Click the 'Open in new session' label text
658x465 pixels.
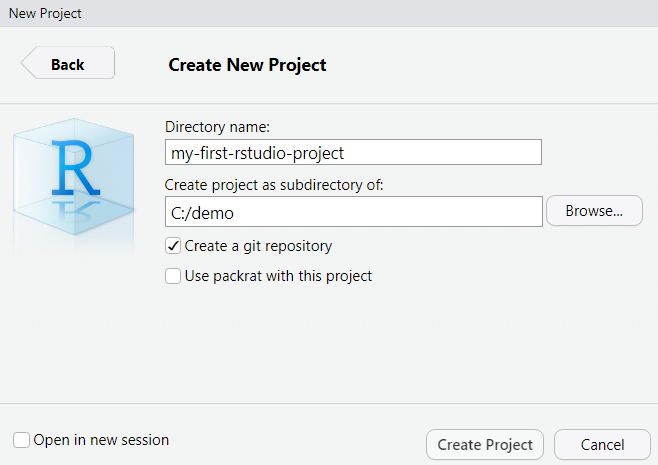point(101,440)
